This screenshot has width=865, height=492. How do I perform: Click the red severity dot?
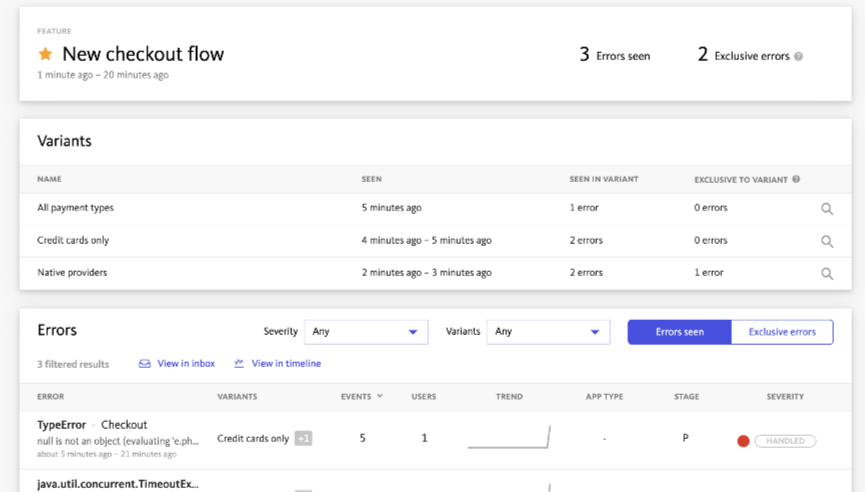(743, 440)
